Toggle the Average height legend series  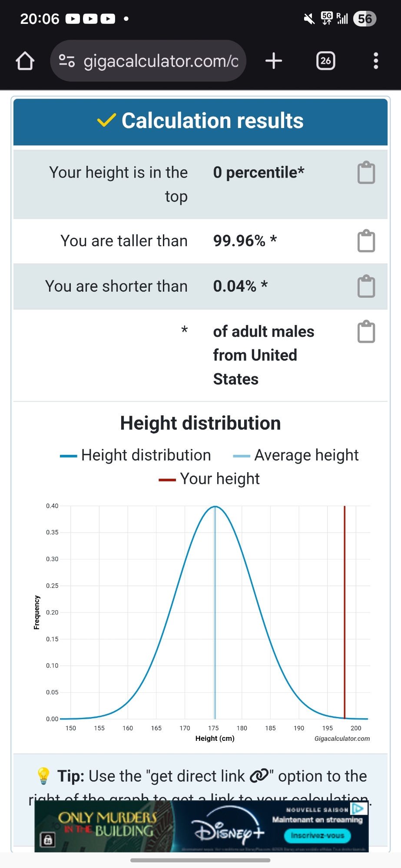pos(296,455)
